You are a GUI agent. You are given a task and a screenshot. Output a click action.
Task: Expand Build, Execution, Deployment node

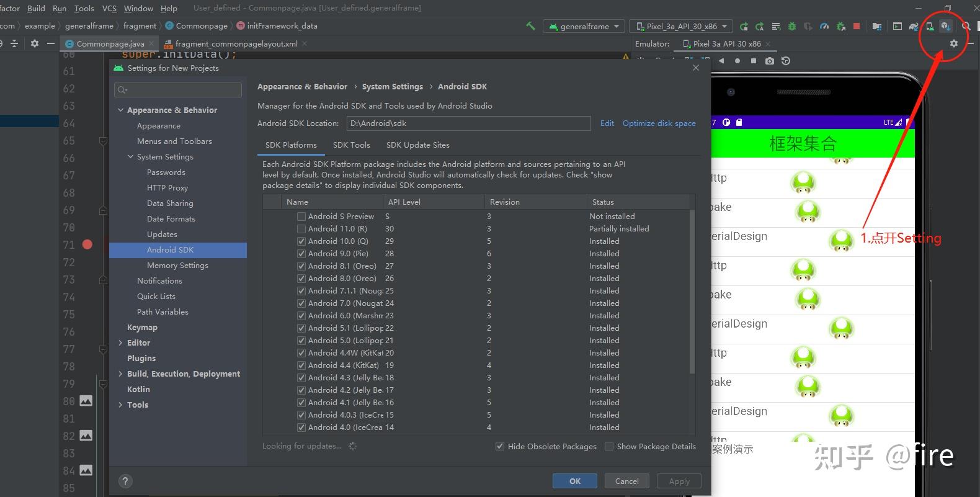pyautogui.click(x=120, y=374)
